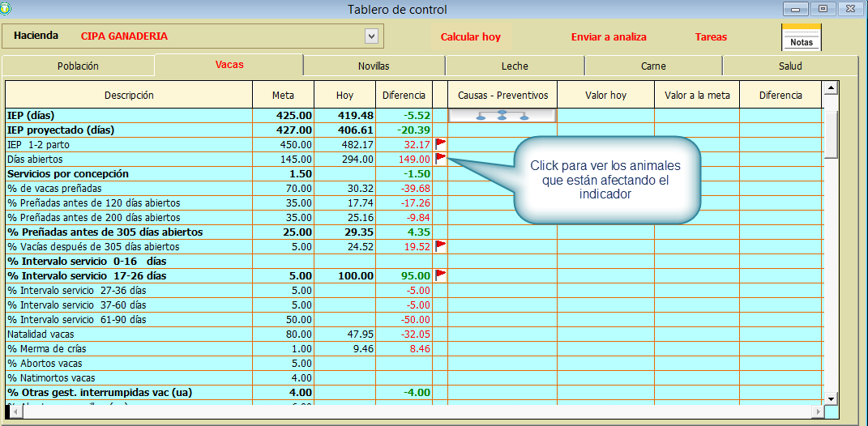This screenshot has width=868, height=426.
Task: Go to the Carne tab
Action: point(653,66)
